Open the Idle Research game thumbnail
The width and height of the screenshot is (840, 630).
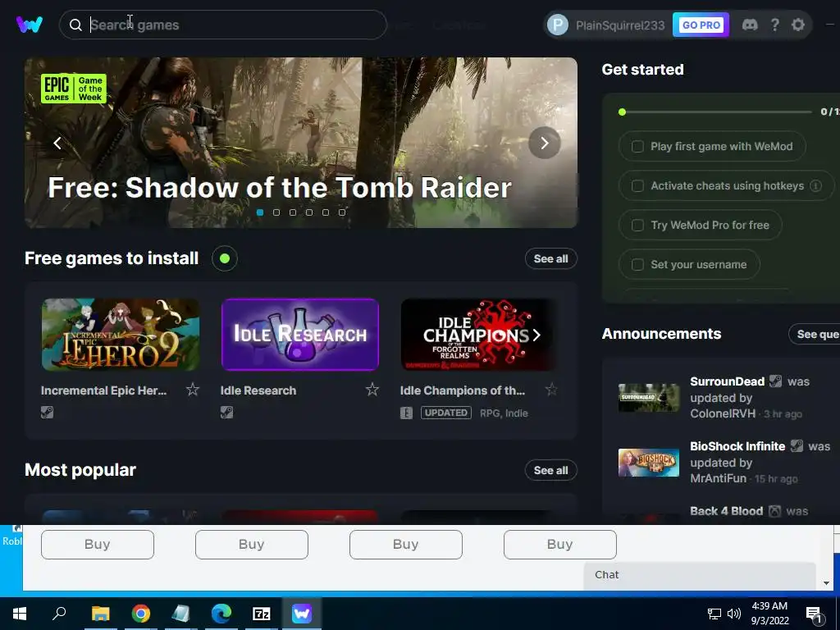pos(300,335)
